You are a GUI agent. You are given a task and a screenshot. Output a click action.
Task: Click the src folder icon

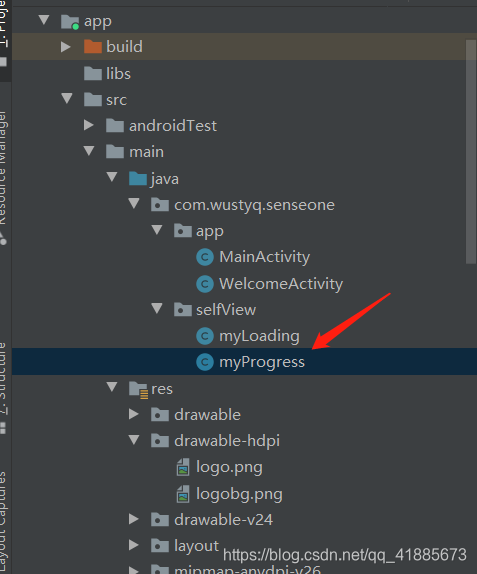[x=93, y=99]
